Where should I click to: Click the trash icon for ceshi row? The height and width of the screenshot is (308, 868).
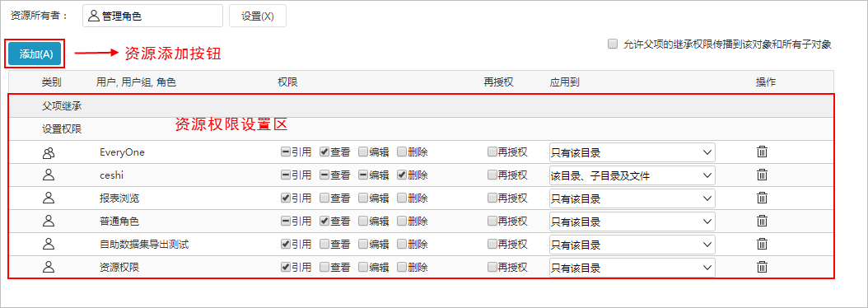762,175
